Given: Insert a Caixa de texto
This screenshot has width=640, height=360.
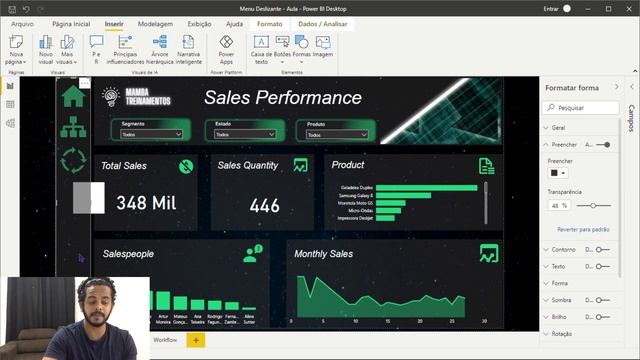Looking at the screenshot, I should click(x=261, y=49).
